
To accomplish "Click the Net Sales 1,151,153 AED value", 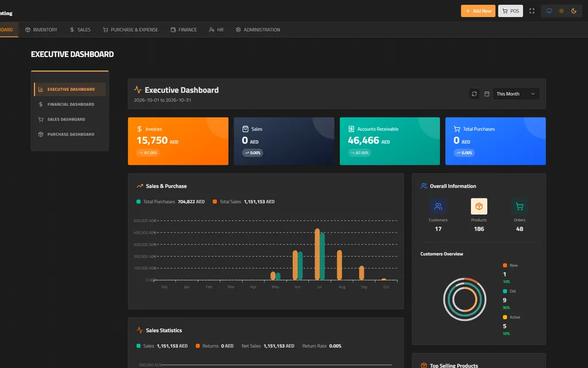I will click(278, 346).
